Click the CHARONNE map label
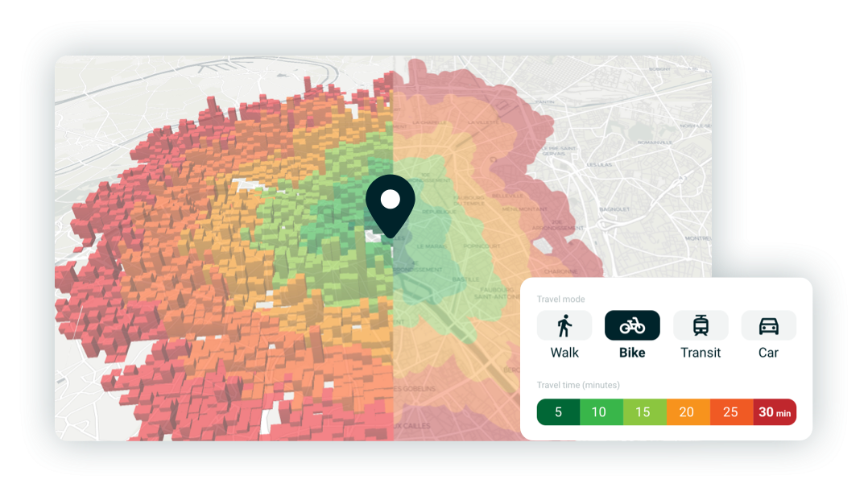Viewport: 868px width, 496px height. [560, 271]
